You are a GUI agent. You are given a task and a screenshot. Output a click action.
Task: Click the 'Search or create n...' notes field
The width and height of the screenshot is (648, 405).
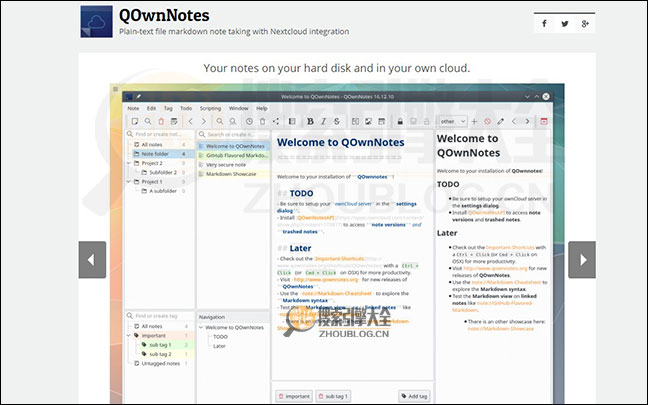click(233, 134)
